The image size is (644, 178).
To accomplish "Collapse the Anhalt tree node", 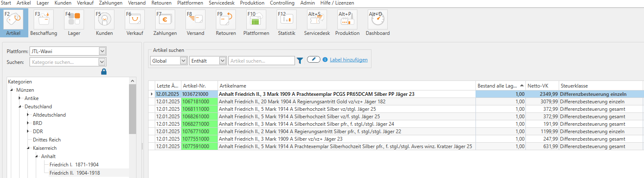I will coord(36,156).
